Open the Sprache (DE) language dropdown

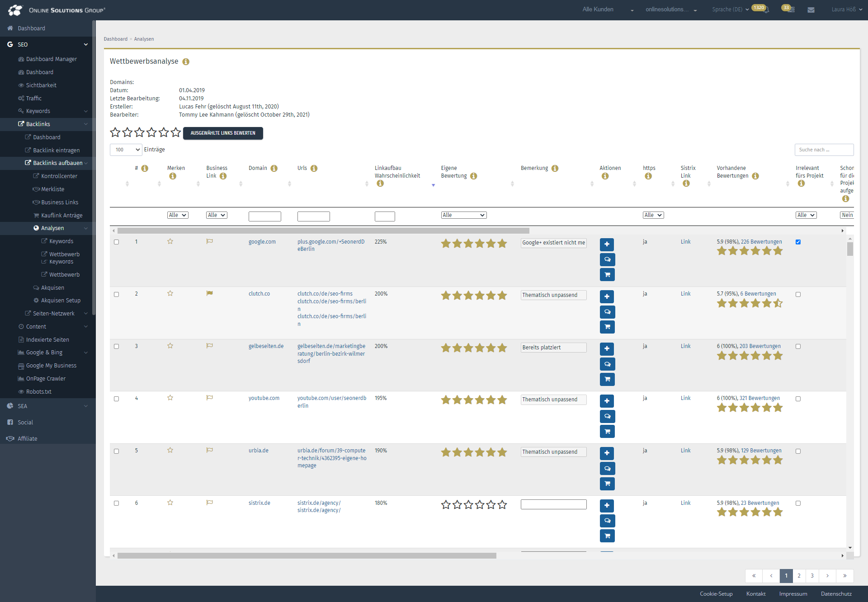pos(728,9)
